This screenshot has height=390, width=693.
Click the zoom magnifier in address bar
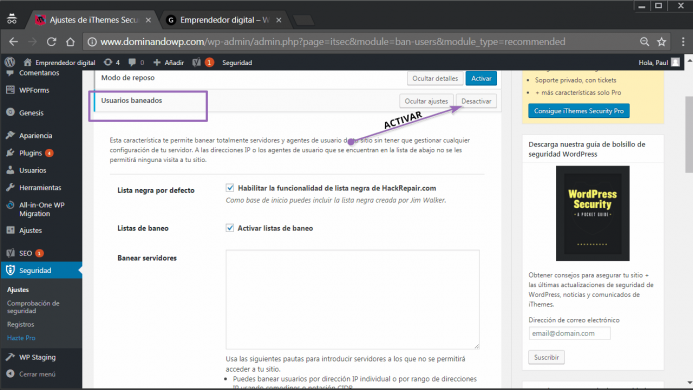click(x=644, y=42)
